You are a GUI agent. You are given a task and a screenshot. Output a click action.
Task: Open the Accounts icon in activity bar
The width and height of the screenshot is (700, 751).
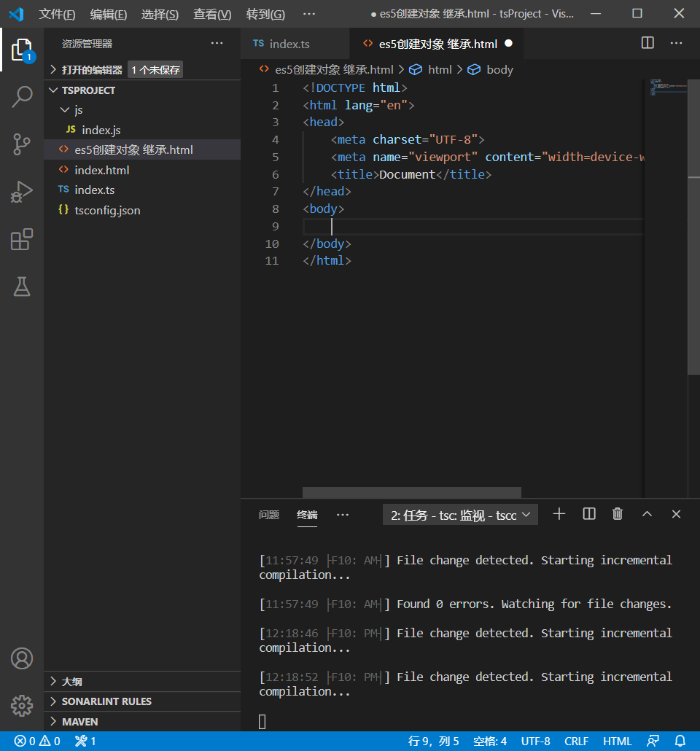22,658
